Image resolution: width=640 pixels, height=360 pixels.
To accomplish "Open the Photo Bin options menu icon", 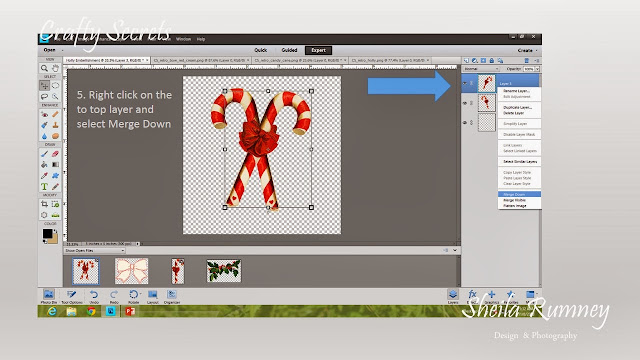I will (x=445, y=250).
